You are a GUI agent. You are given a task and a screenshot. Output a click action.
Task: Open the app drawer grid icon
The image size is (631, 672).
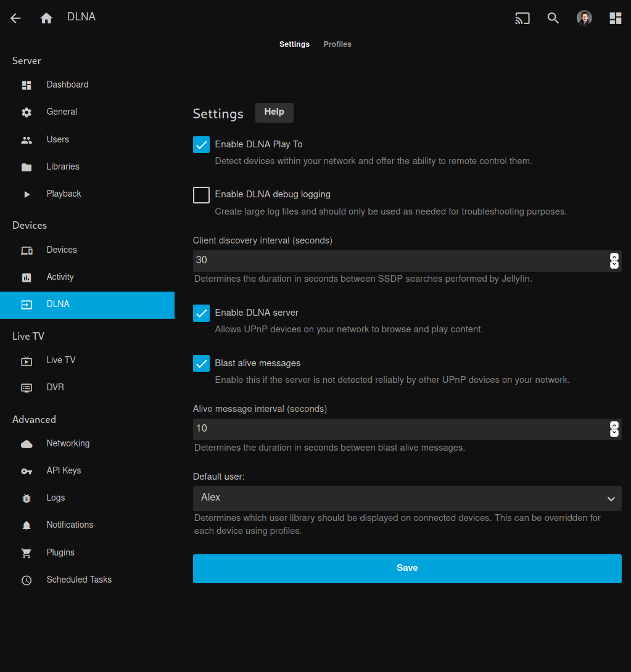(615, 18)
